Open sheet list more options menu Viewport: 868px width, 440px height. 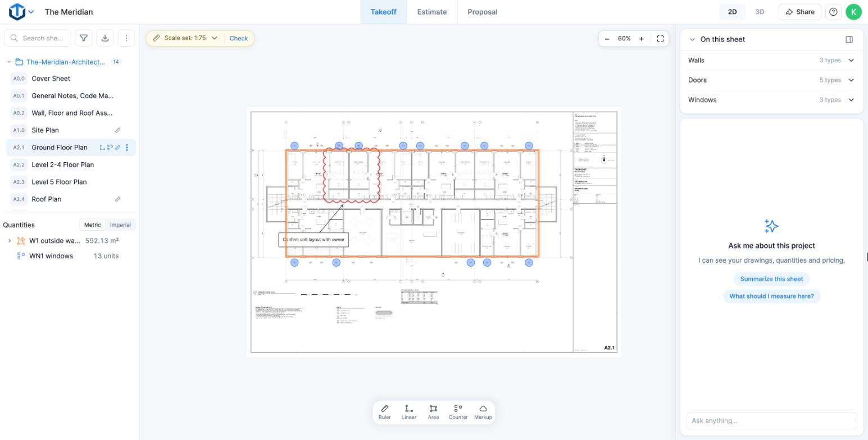pos(126,38)
